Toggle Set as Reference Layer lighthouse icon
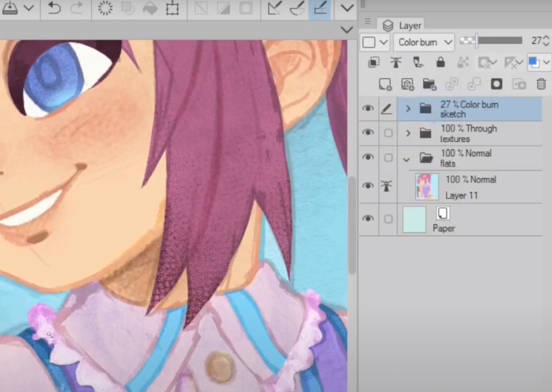The height and width of the screenshot is (392, 552). [396, 63]
